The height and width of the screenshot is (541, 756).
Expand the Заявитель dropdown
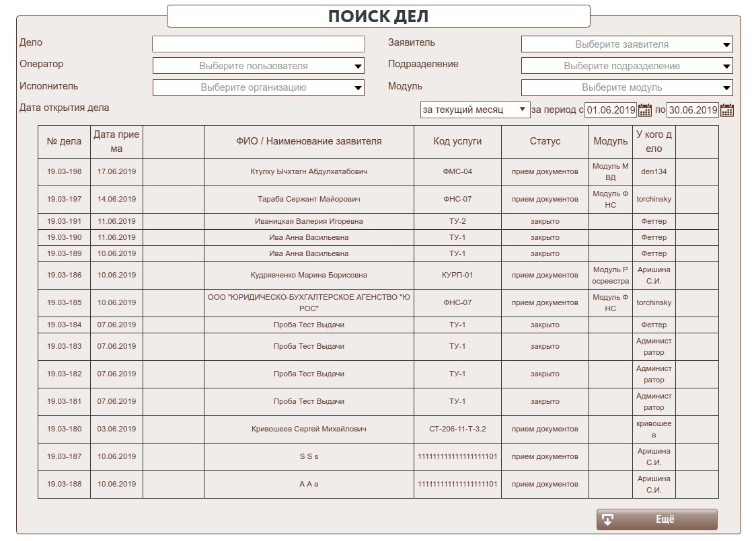[x=627, y=44]
